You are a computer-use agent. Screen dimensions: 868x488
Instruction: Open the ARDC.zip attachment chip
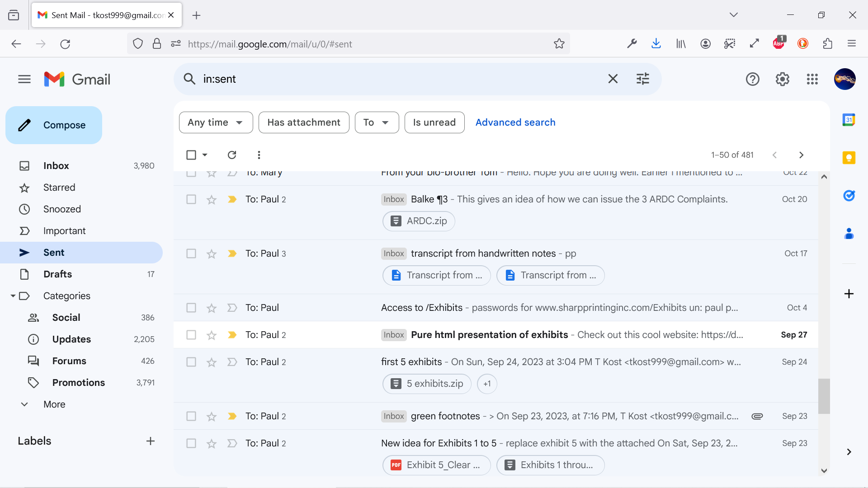coord(419,221)
